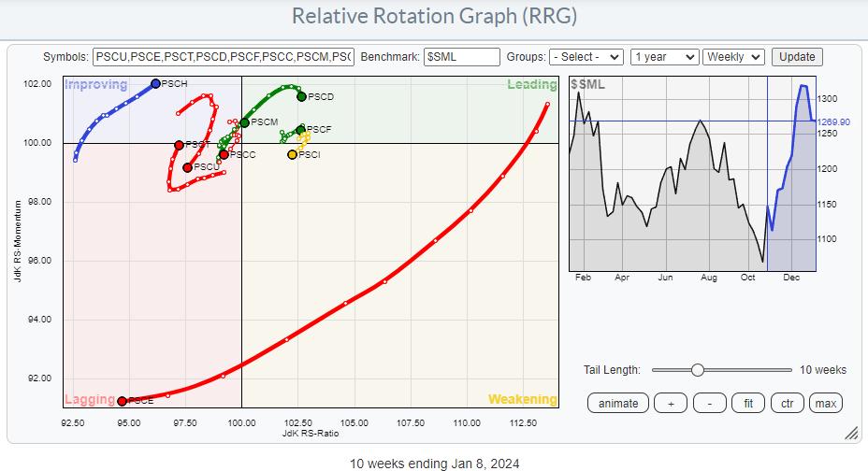Click the resize handle at chart corner
The width and height of the screenshot is (868, 471).
click(851, 434)
